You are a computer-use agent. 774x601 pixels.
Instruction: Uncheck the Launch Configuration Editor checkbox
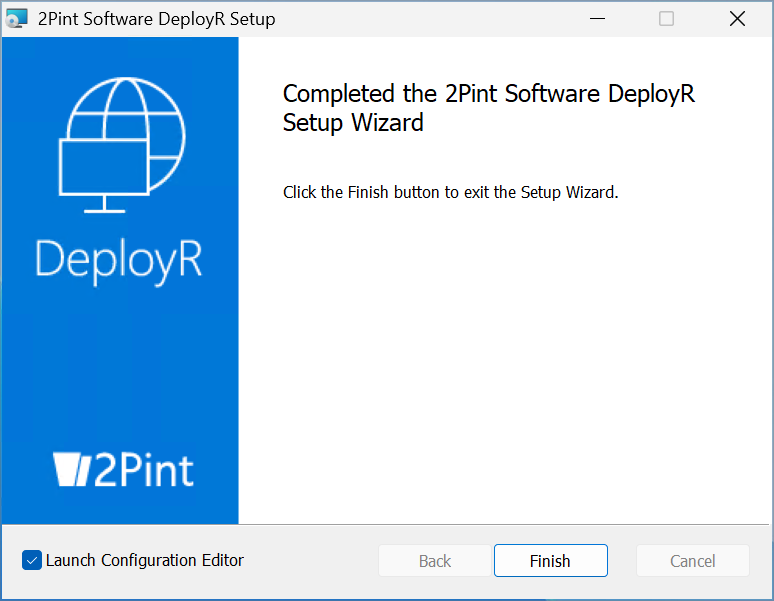tap(32, 560)
